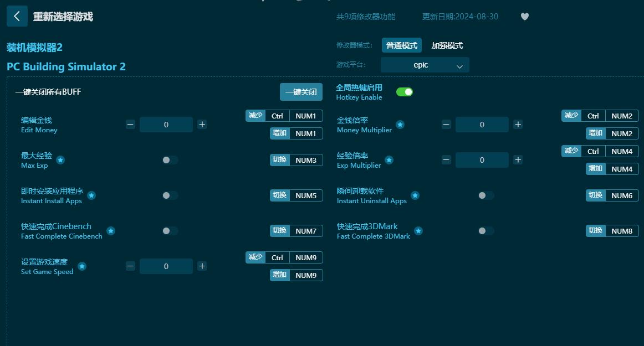Viewport: 644px width, 346px height.
Task: Enable the Instant Uninstall Apps toggle
Action: click(x=485, y=195)
